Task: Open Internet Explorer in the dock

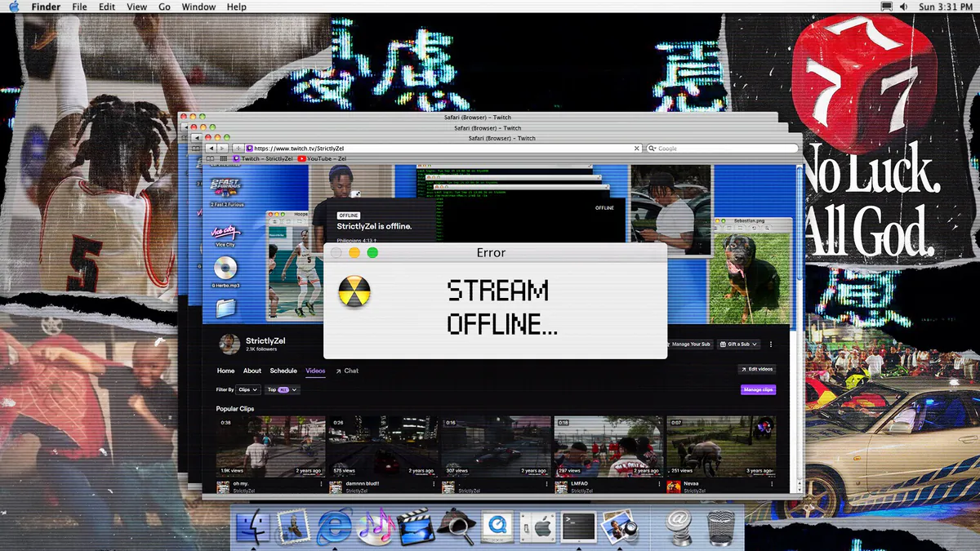Action: pyautogui.click(x=335, y=527)
